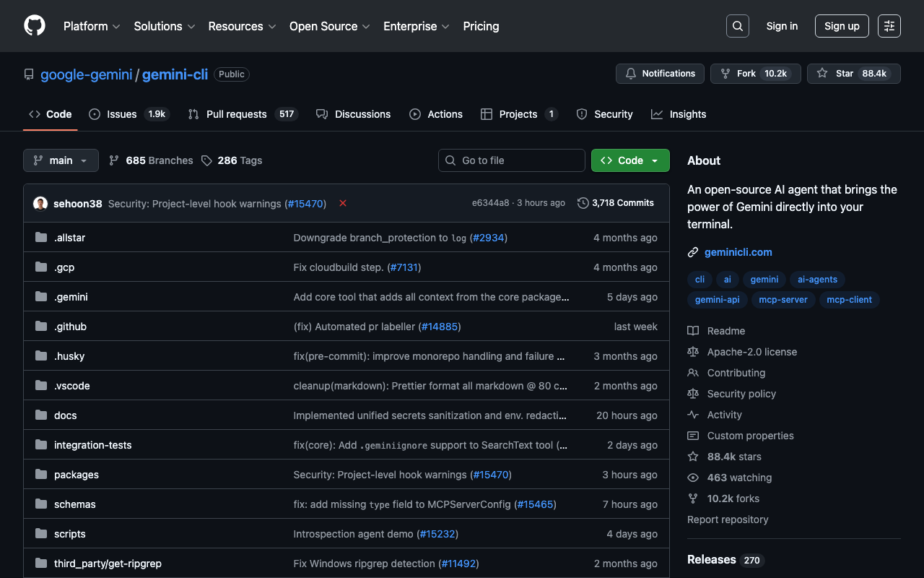Open the packages folder
Screen dimensions: 924x578
point(77,475)
